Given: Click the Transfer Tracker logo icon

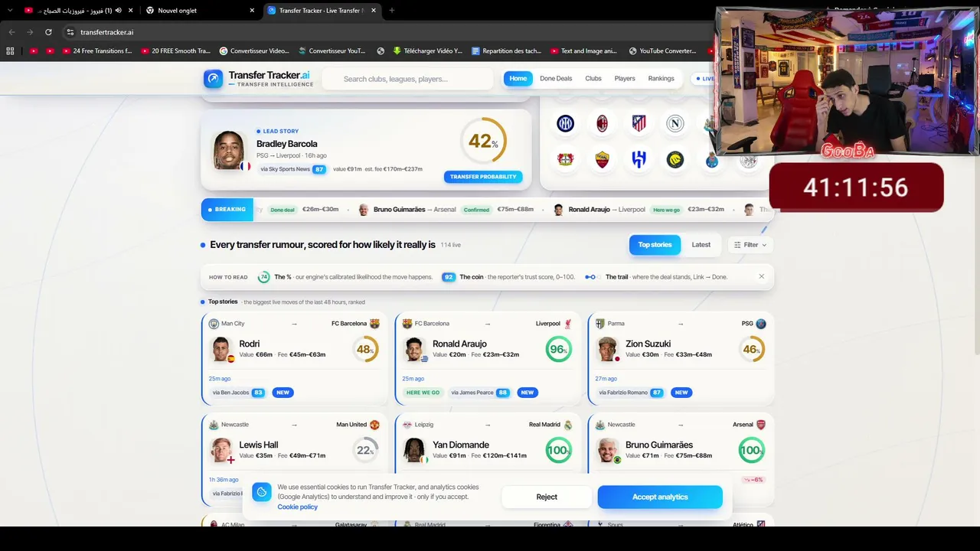Looking at the screenshot, I should 213,79.
